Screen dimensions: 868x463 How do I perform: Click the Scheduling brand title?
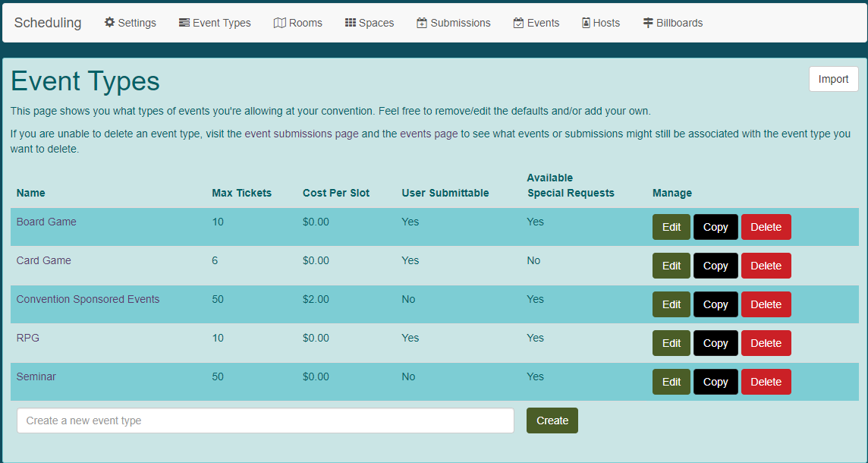48,23
